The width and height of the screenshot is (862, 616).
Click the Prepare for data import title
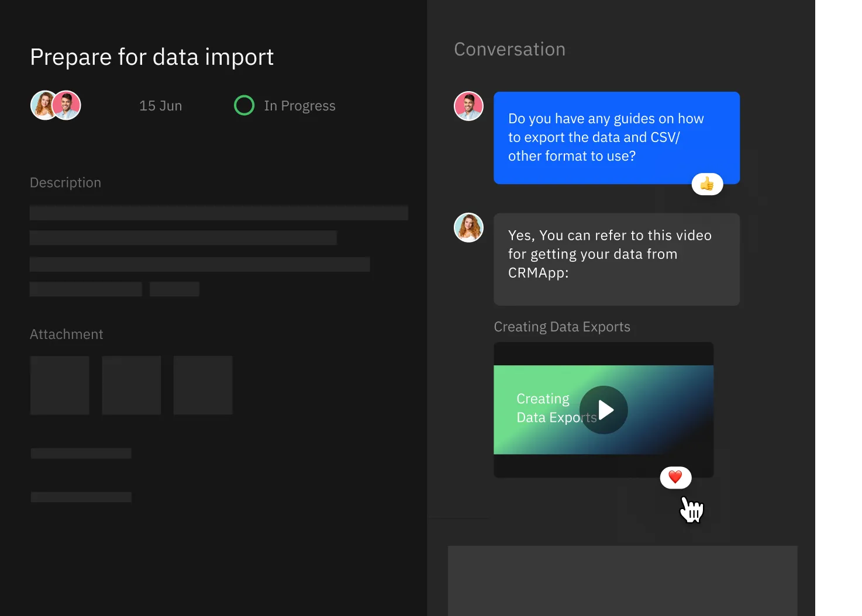tap(151, 57)
